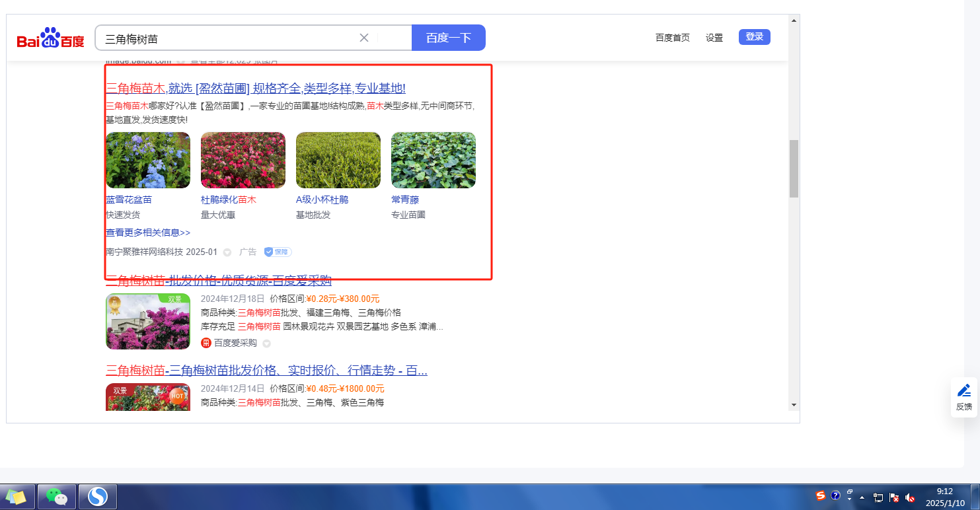Click the 登录 login button
This screenshot has height=510, width=980.
pos(754,37)
